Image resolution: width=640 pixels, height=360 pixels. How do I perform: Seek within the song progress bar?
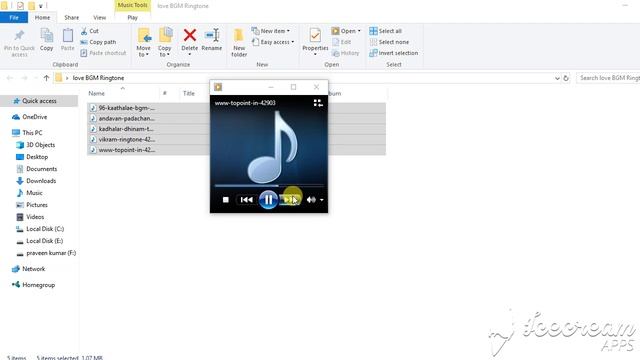[x=269, y=186]
